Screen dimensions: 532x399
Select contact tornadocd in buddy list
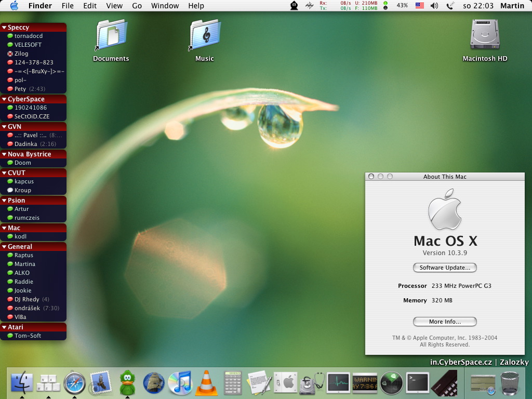coord(29,36)
